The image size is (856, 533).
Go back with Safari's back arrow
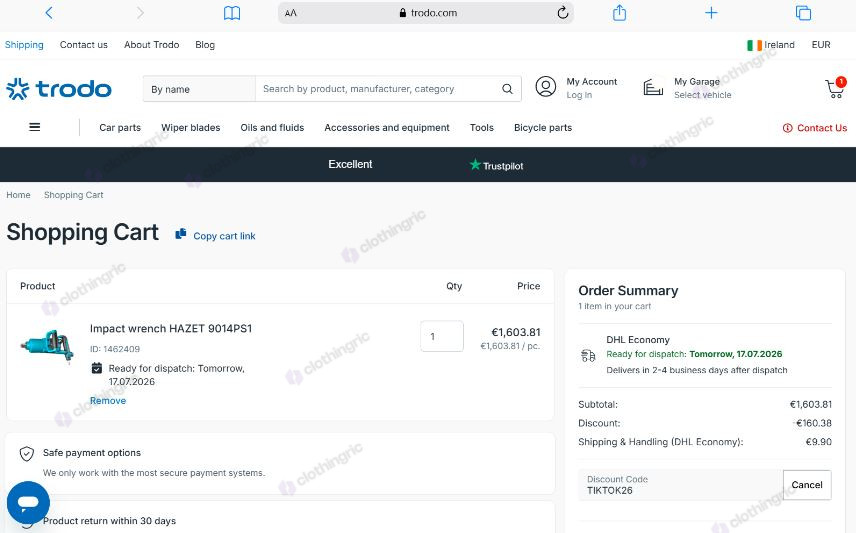pos(49,13)
